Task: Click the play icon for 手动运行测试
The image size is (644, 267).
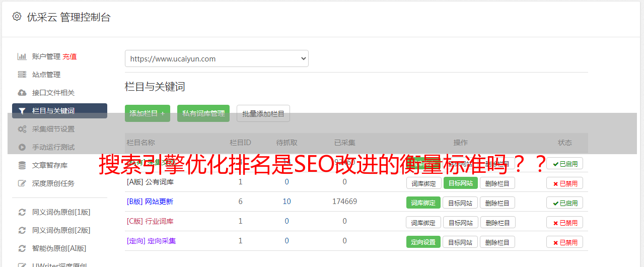Action: [x=22, y=147]
